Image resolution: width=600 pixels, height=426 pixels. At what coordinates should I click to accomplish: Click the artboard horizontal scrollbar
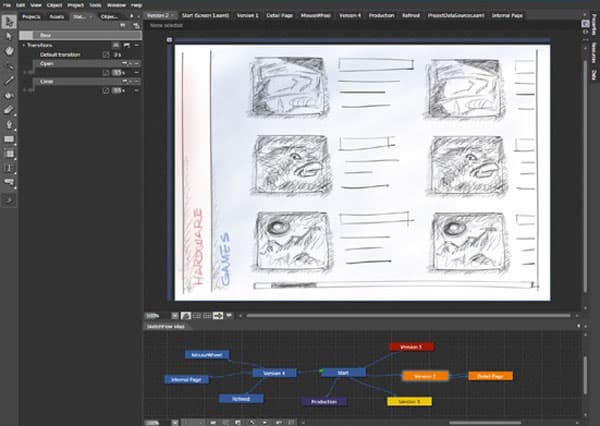click(x=408, y=316)
